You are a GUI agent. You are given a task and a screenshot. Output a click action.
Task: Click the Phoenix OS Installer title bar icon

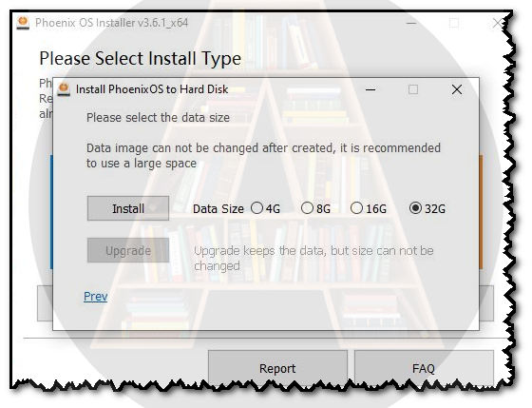click(x=23, y=23)
